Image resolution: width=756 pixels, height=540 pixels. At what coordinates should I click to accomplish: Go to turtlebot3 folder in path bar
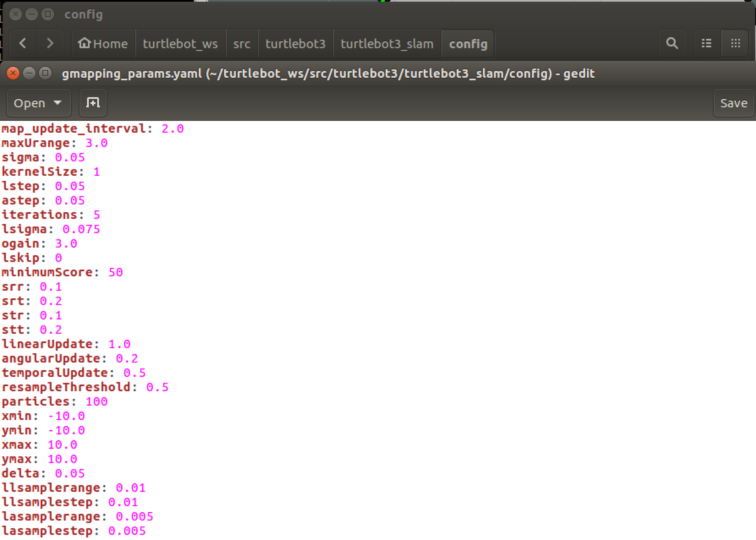point(296,43)
